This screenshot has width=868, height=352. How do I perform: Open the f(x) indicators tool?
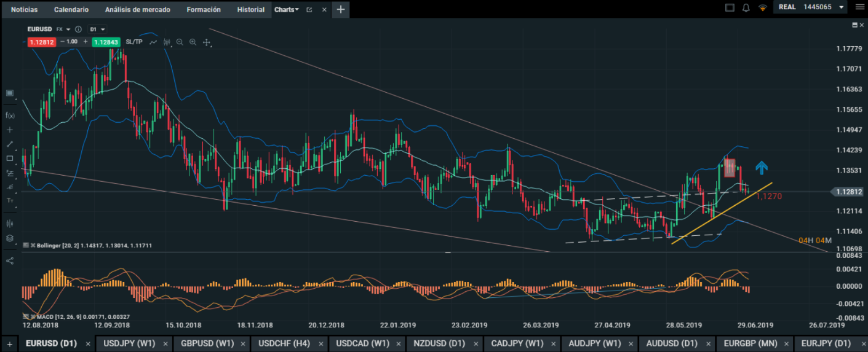pyautogui.click(x=10, y=115)
